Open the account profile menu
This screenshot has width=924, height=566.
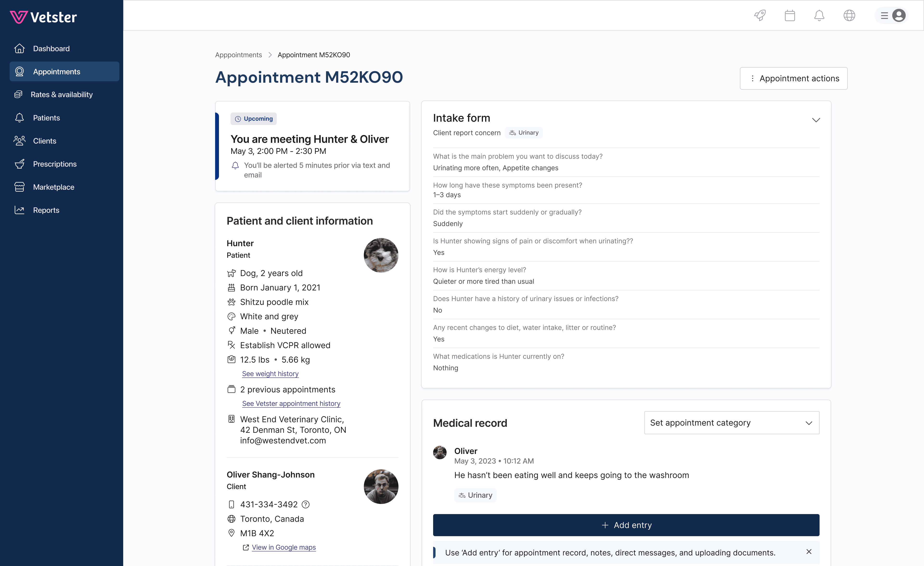pyautogui.click(x=899, y=15)
